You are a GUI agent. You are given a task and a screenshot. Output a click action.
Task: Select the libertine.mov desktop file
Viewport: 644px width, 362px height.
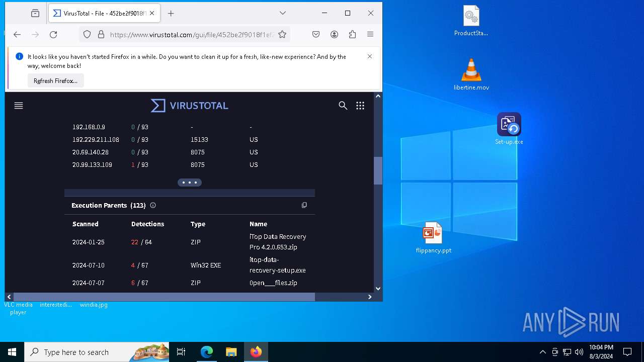471,74
